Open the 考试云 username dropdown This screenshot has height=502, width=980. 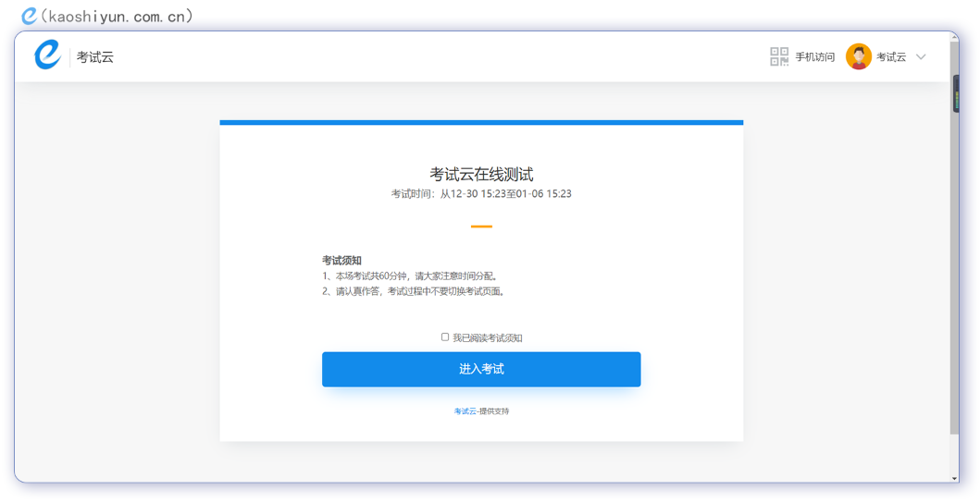tap(891, 57)
